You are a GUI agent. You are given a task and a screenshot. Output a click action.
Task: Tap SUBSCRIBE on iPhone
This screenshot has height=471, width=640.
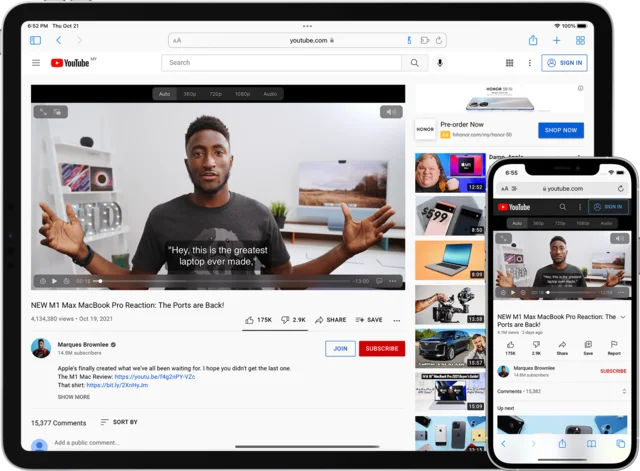(x=613, y=371)
